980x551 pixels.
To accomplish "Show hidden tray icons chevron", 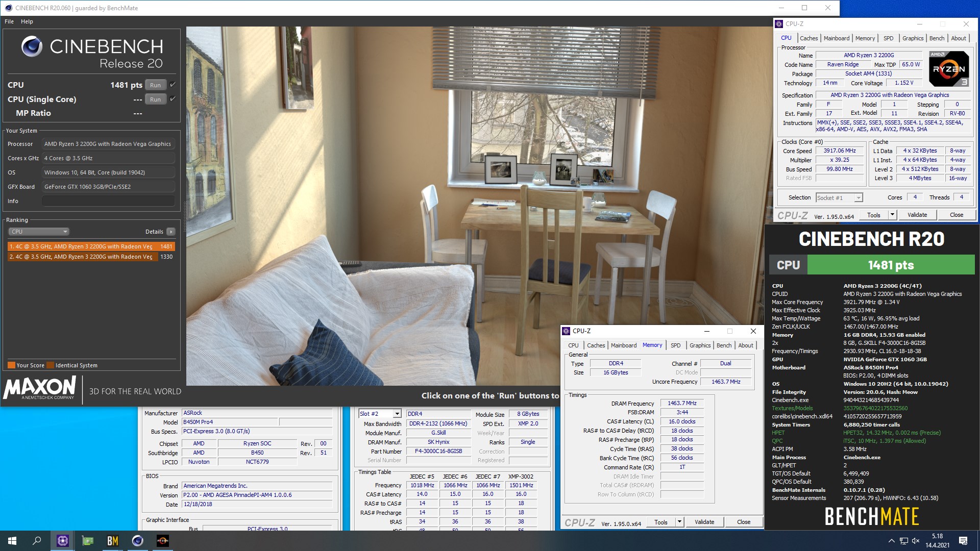I will (x=891, y=541).
